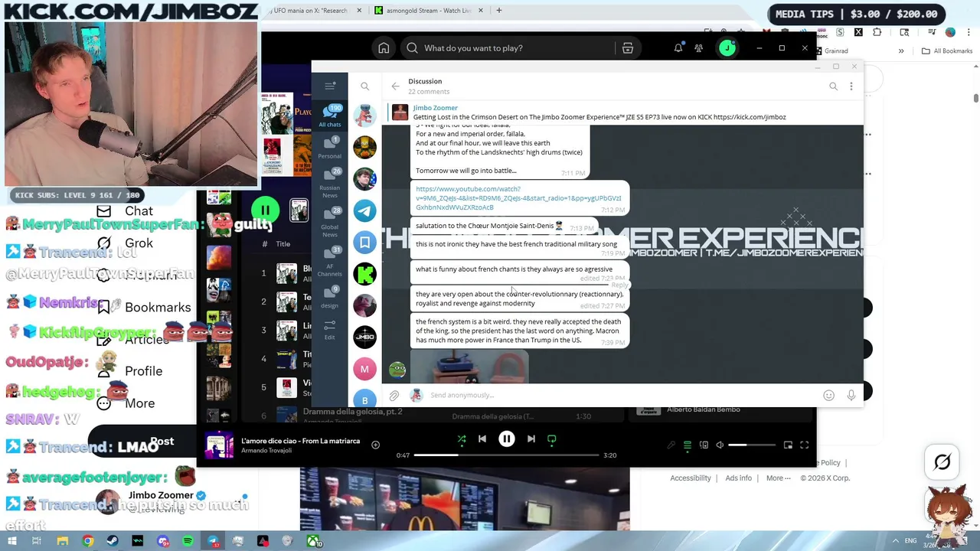Open a new browser tab

(498, 11)
